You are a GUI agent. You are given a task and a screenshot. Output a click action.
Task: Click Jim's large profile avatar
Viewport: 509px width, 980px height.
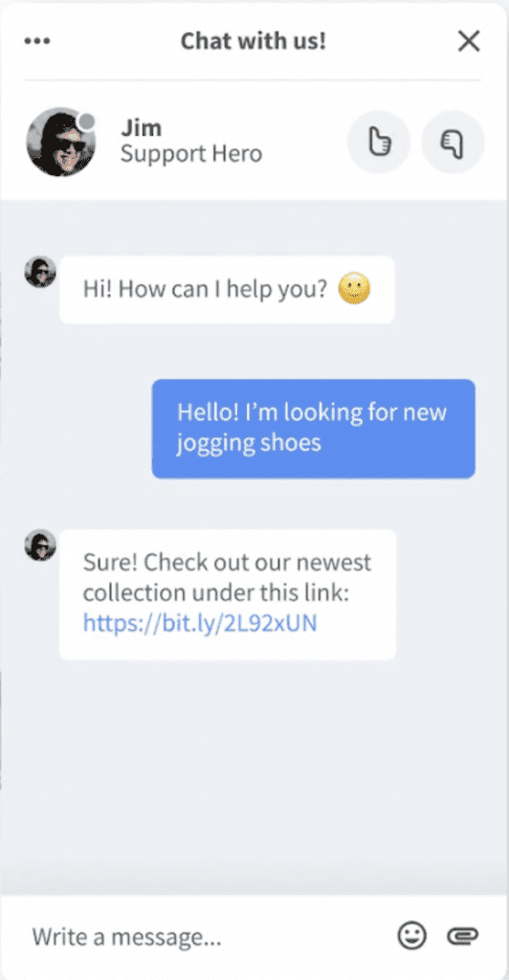tap(60, 142)
